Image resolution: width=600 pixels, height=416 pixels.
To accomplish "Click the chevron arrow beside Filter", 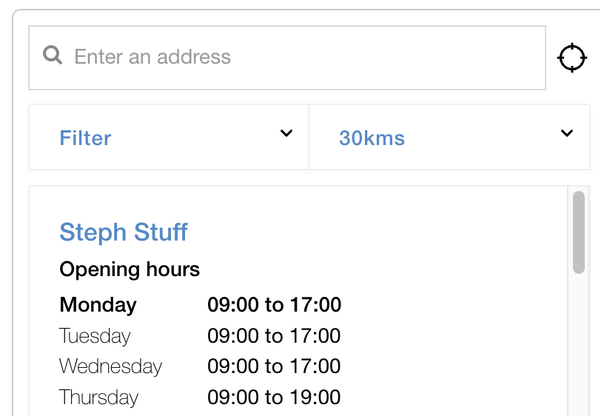I will tap(286, 134).
